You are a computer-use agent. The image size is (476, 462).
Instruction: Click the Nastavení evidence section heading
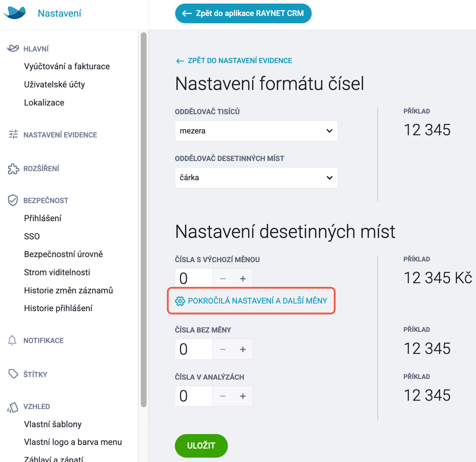pyautogui.click(x=60, y=135)
